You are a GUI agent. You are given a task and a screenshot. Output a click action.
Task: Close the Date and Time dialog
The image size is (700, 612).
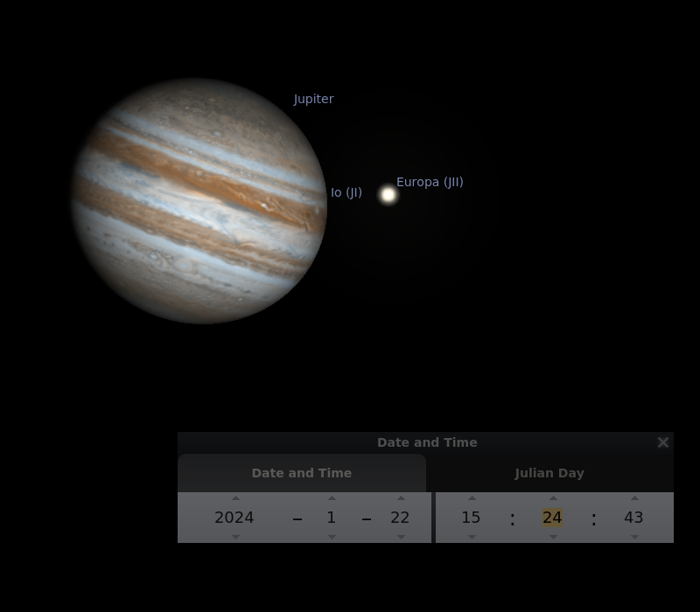point(663,442)
